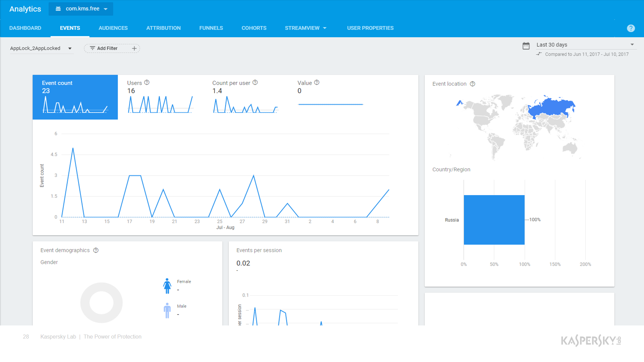The height and width of the screenshot is (362, 644).
Task: Click the 100% label on Russia bar
Action: pyautogui.click(x=535, y=220)
